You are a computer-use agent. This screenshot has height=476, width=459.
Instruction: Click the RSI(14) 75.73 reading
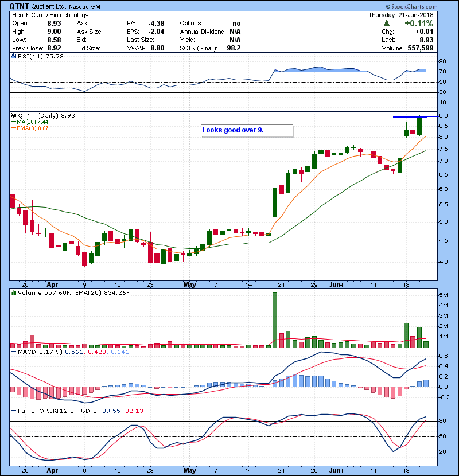(41, 56)
